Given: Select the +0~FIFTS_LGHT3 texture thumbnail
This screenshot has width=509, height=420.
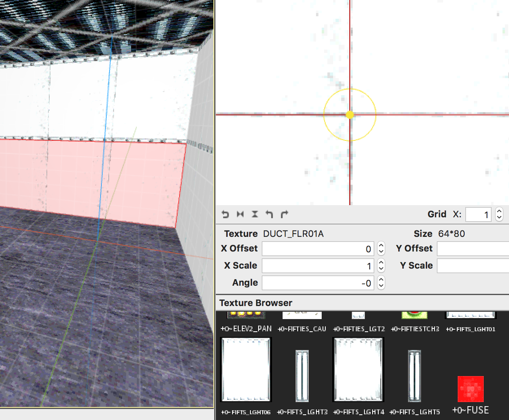Looking at the screenshot, I should click(x=302, y=376).
